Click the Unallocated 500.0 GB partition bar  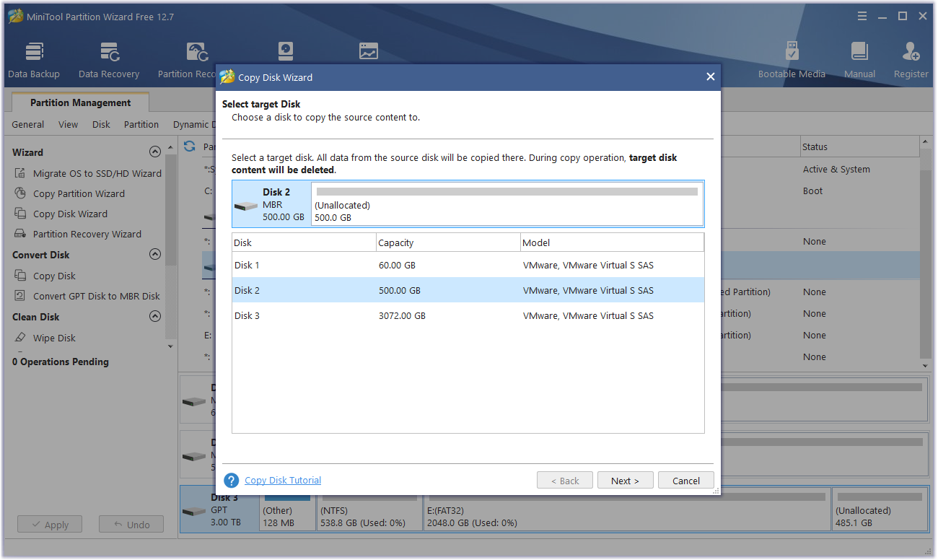pos(507,204)
